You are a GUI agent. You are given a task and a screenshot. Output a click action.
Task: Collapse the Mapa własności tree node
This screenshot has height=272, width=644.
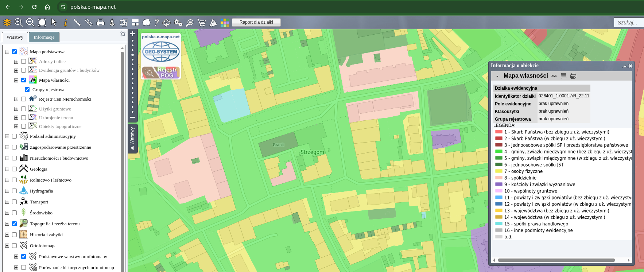pos(16,80)
